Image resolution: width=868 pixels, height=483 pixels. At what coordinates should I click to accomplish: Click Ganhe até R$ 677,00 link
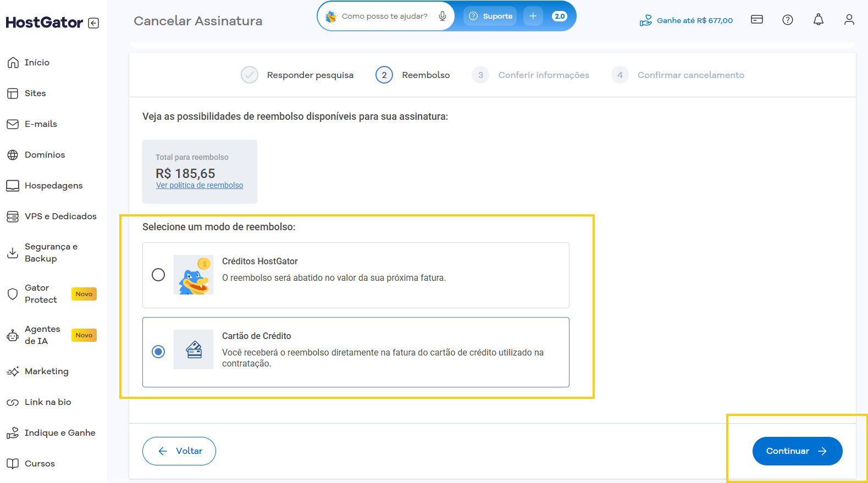coord(695,20)
